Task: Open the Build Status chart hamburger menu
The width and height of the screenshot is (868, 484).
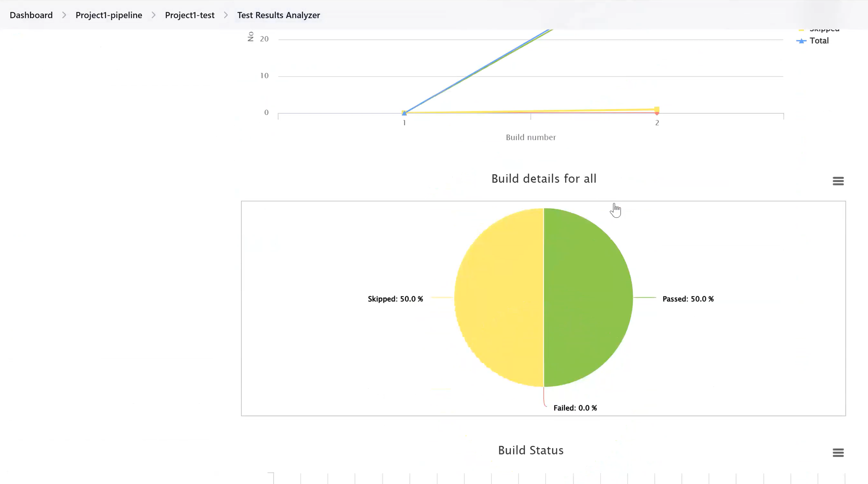Action: click(x=838, y=453)
